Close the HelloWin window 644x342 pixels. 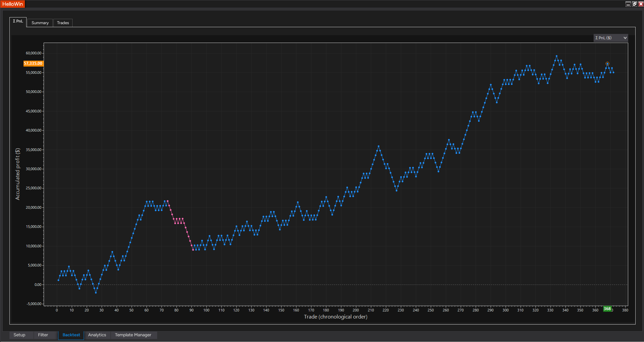(641, 4)
